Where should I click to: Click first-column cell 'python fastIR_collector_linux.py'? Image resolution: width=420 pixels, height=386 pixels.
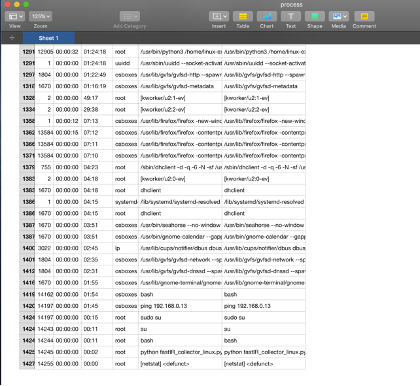click(x=180, y=352)
